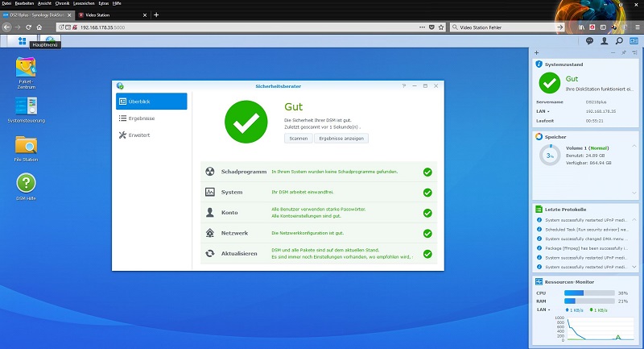644x349 pixels.
Task: Click the green checkmark in Konto row
Action: [x=427, y=213]
